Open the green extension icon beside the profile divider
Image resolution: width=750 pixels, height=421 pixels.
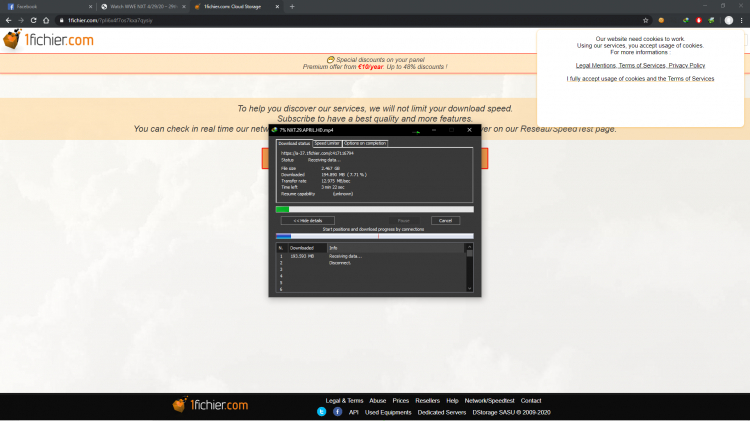point(711,20)
